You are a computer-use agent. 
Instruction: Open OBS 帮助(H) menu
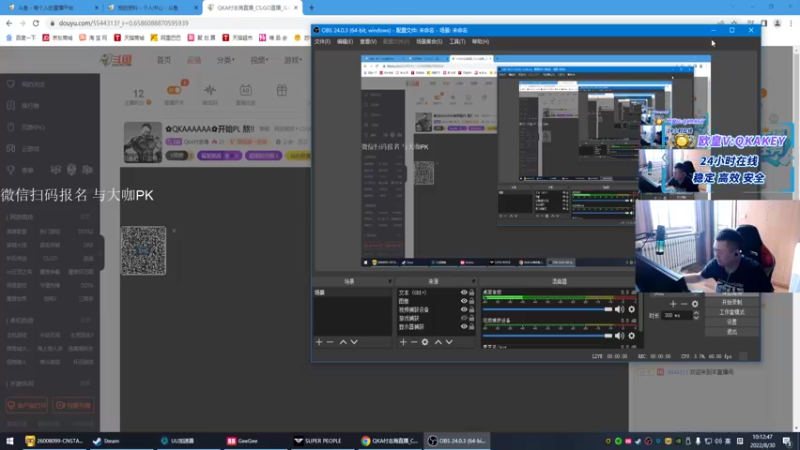480,42
